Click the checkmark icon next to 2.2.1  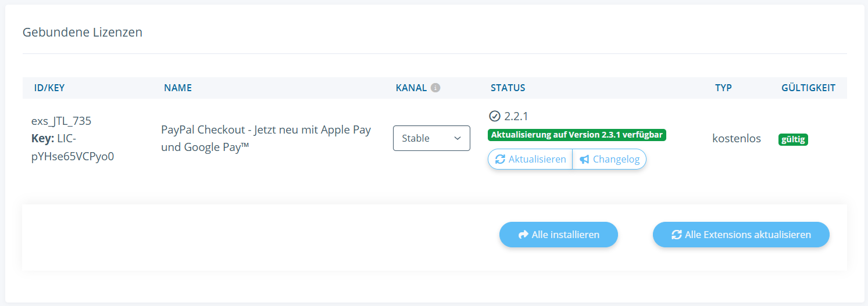[x=495, y=116]
